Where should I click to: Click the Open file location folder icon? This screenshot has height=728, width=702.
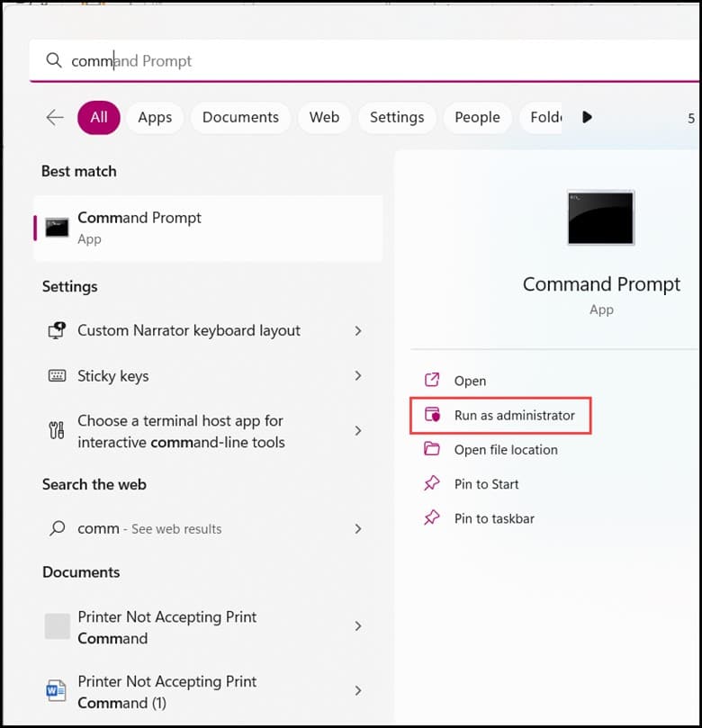coord(432,449)
